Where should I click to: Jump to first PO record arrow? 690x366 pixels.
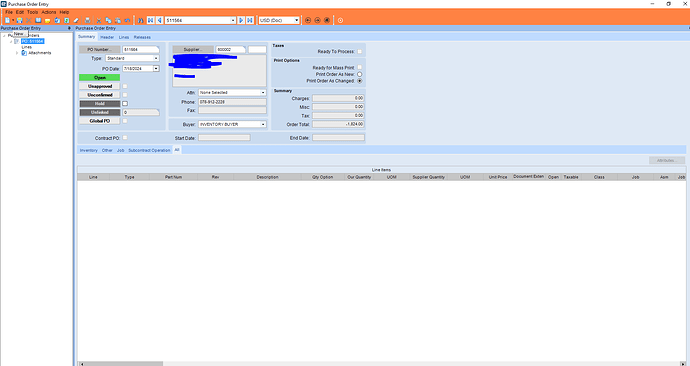tap(150, 20)
